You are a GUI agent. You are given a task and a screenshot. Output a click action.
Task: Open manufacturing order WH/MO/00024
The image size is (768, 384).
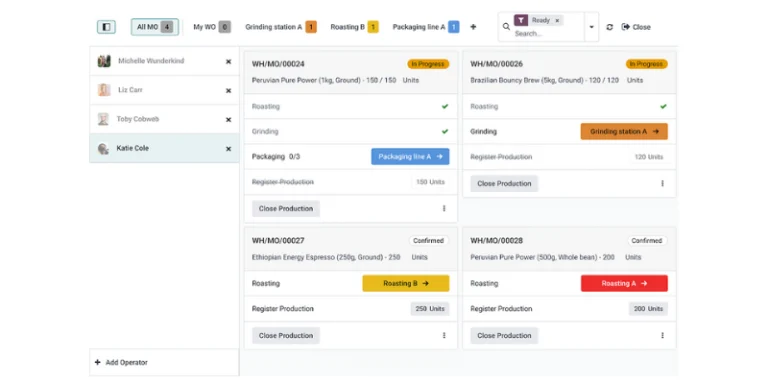(278, 64)
